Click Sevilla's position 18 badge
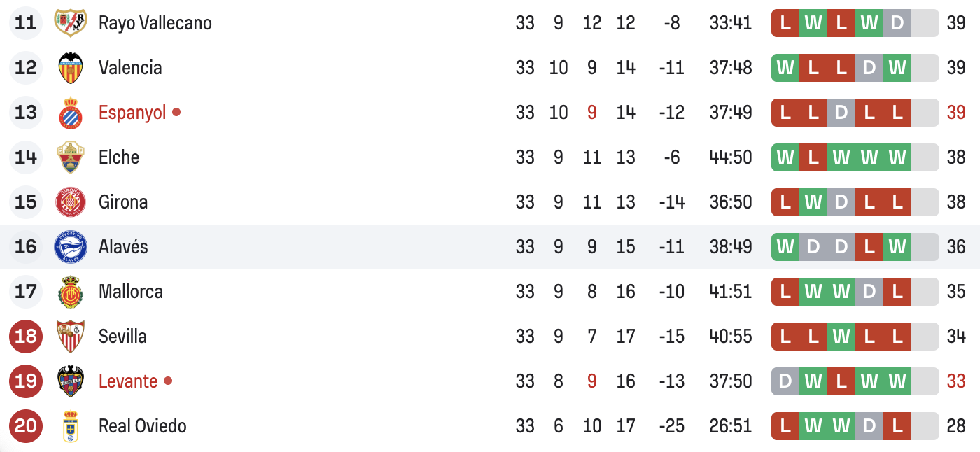980x452 pixels. [26, 337]
